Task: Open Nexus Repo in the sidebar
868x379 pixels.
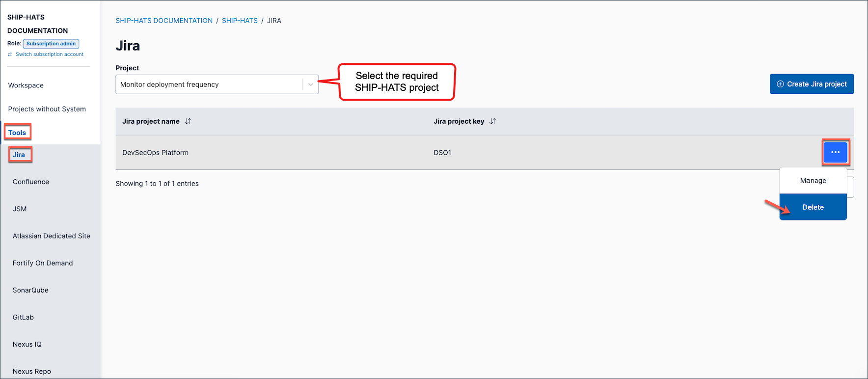Action: pos(32,371)
